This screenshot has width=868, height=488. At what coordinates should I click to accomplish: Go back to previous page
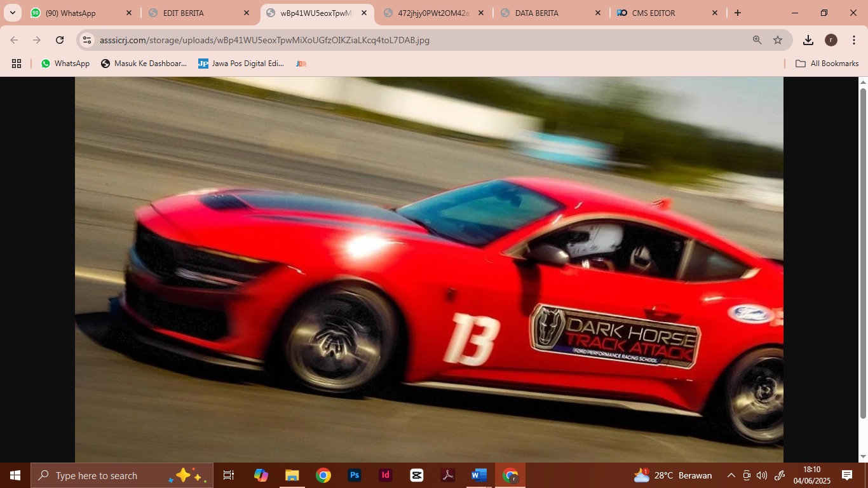(14, 40)
